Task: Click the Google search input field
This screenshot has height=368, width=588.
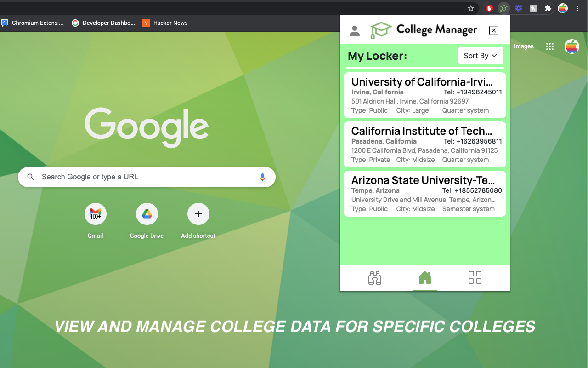Action: [138, 177]
